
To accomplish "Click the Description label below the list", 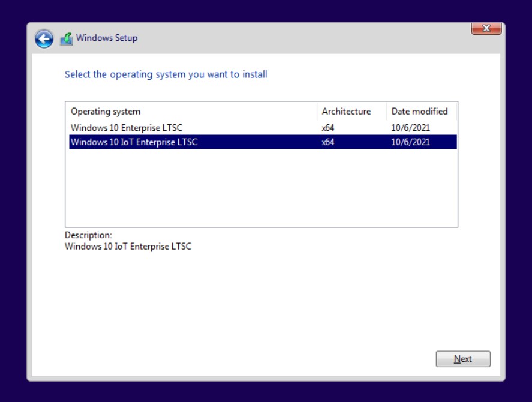I will [x=88, y=235].
